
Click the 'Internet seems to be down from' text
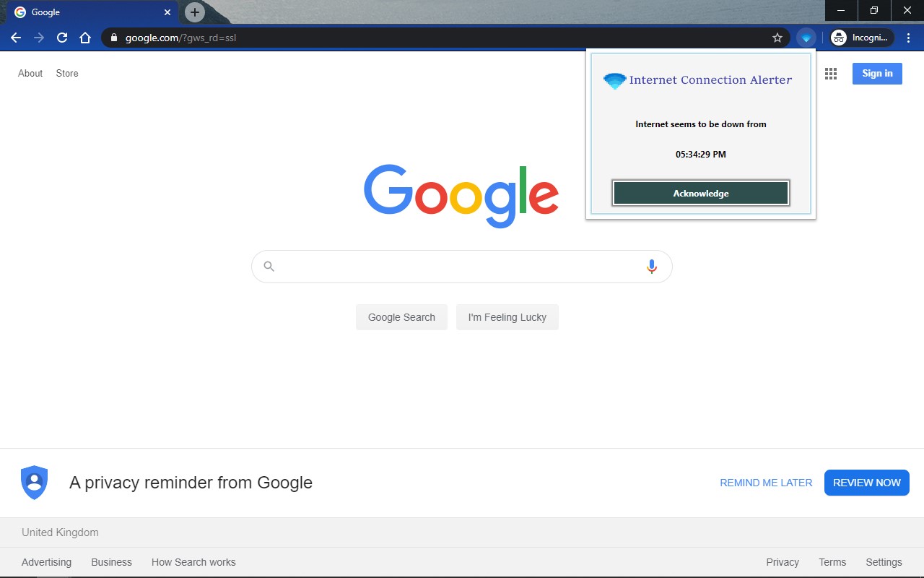tap(701, 124)
